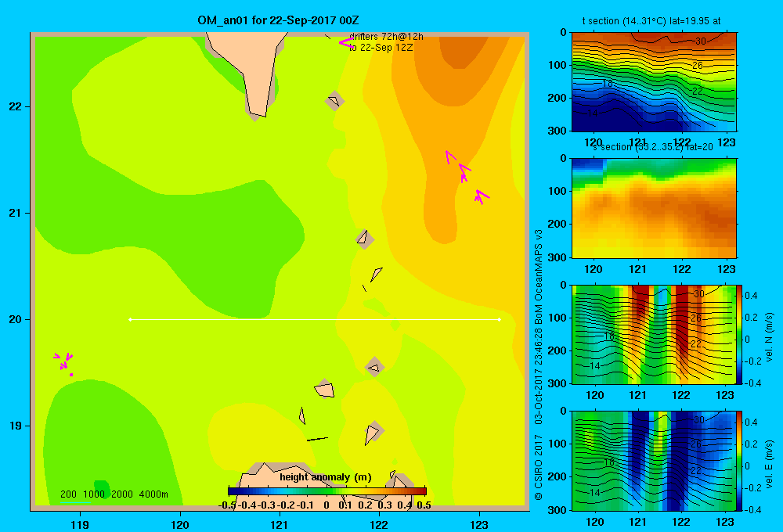Click the 0.5 value on height anomaly colorbar
This screenshot has height=532, width=783.
(x=424, y=505)
